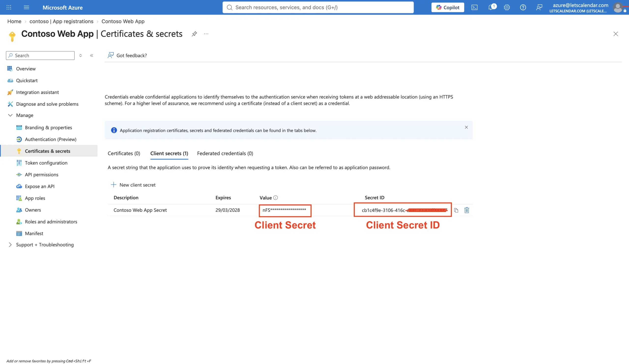The image size is (629, 364).
Task: Dismiss the blue information banner
Action: pos(466,127)
